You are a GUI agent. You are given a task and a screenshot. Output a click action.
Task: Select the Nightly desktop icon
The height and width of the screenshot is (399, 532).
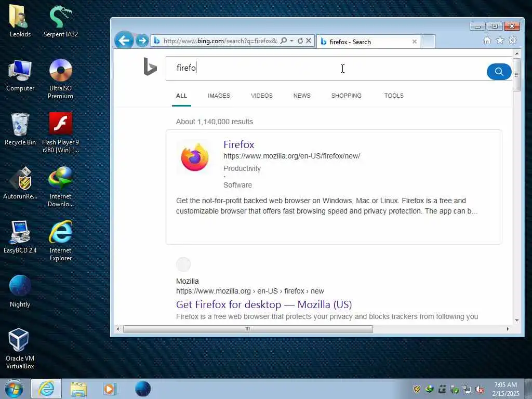(20, 291)
